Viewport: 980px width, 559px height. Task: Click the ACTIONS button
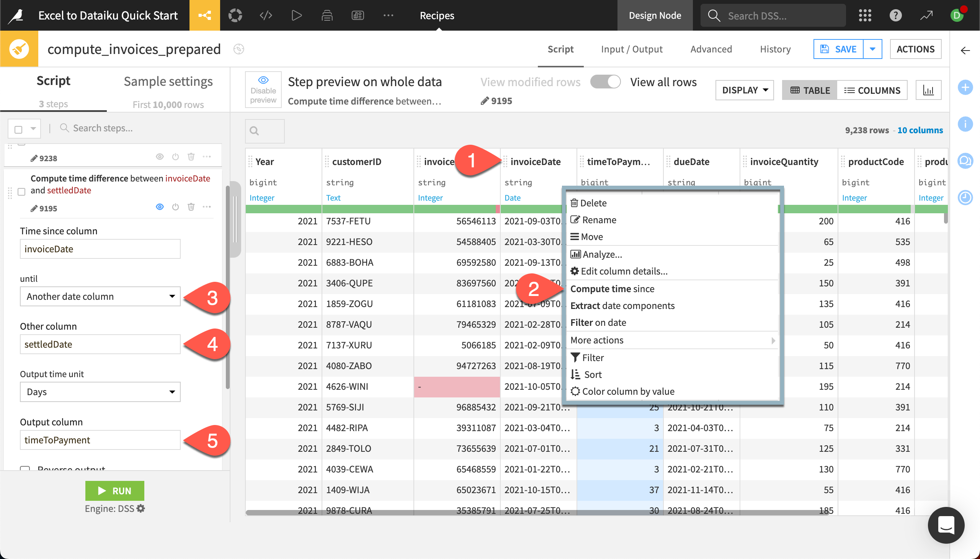[916, 49]
